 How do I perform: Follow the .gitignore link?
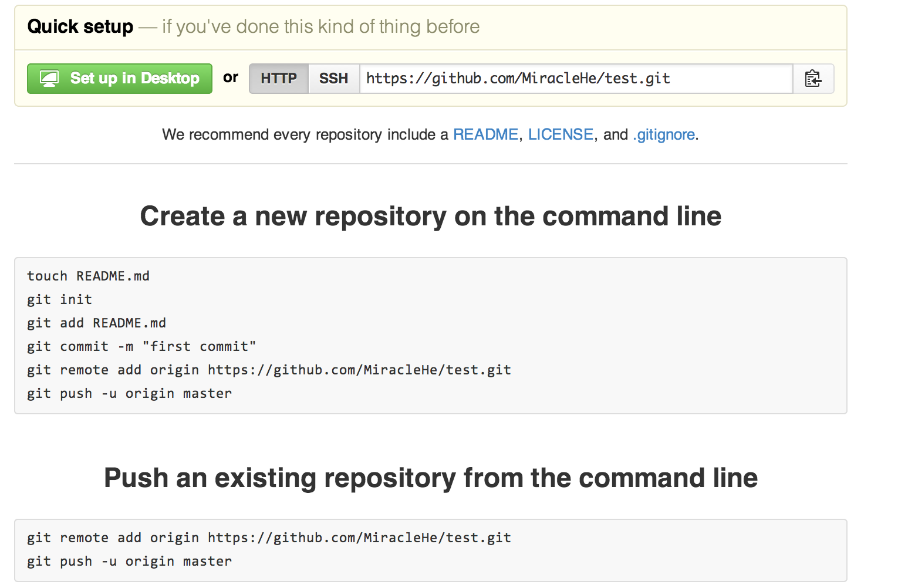tap(664, 134)
